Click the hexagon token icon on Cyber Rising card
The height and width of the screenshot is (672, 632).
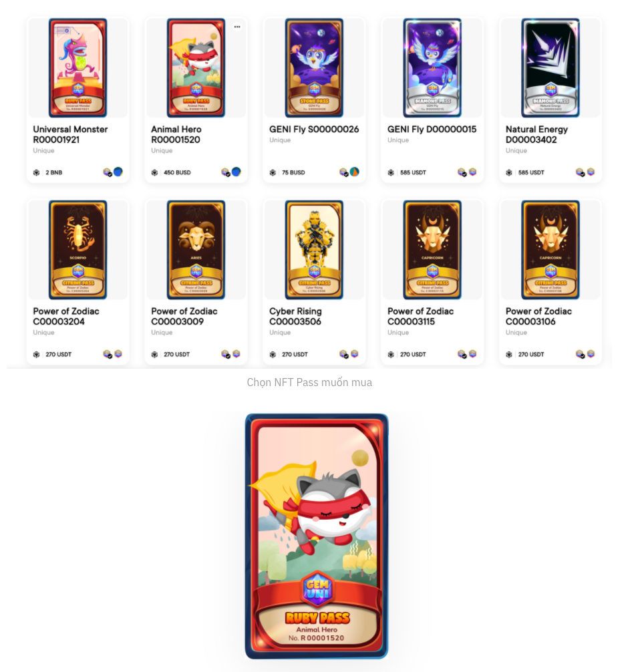[x=354, y=353]
